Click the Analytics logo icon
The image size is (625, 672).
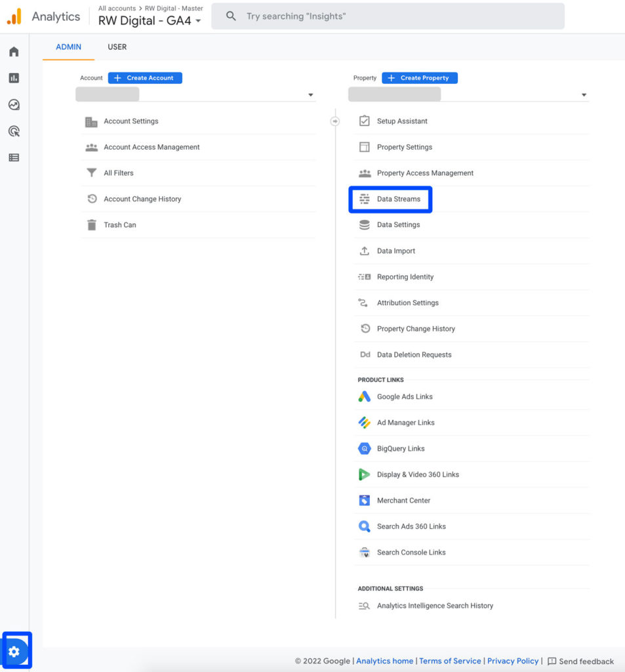pyautogui.click(x=14, y=16)
